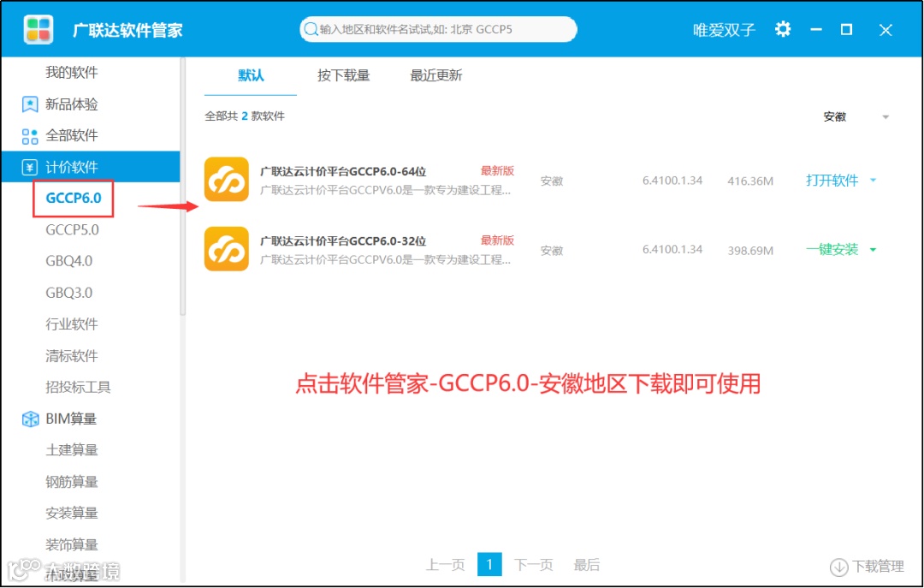
Task: Click title 广联达云计价平台GCCP6.0-64位
Action: coord(343,172)
